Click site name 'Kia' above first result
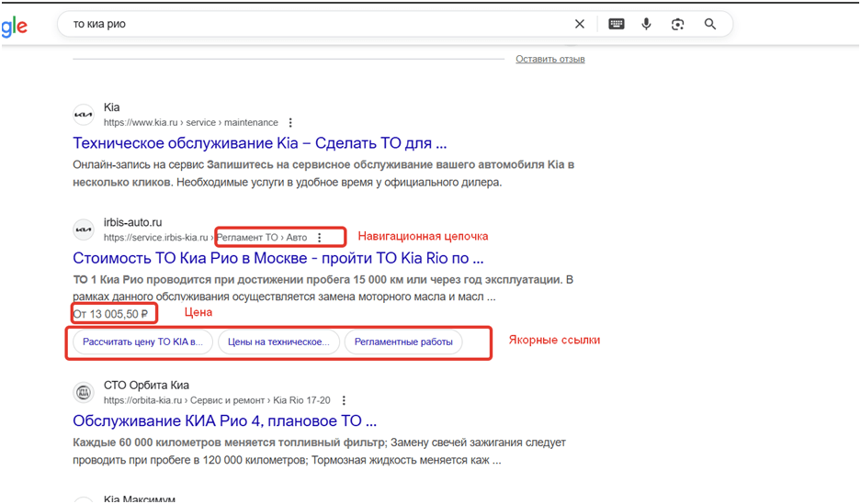 111,107
